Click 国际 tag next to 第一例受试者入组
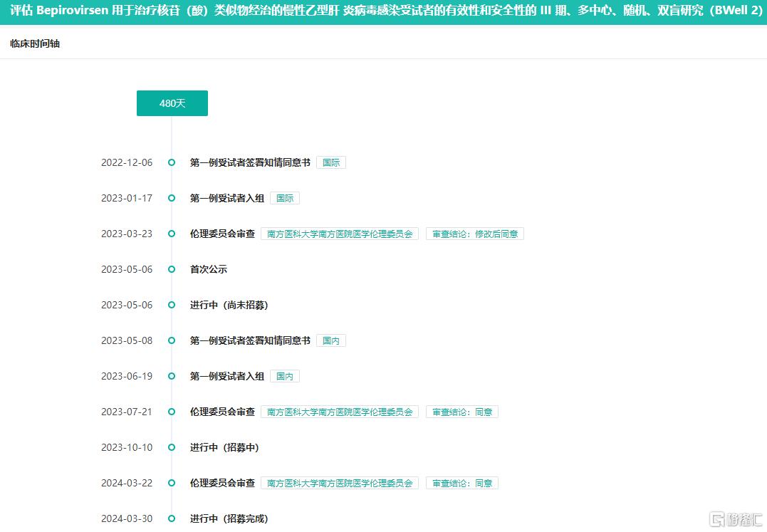The height and width of the screenshot is (532, 767). [285, 198]
